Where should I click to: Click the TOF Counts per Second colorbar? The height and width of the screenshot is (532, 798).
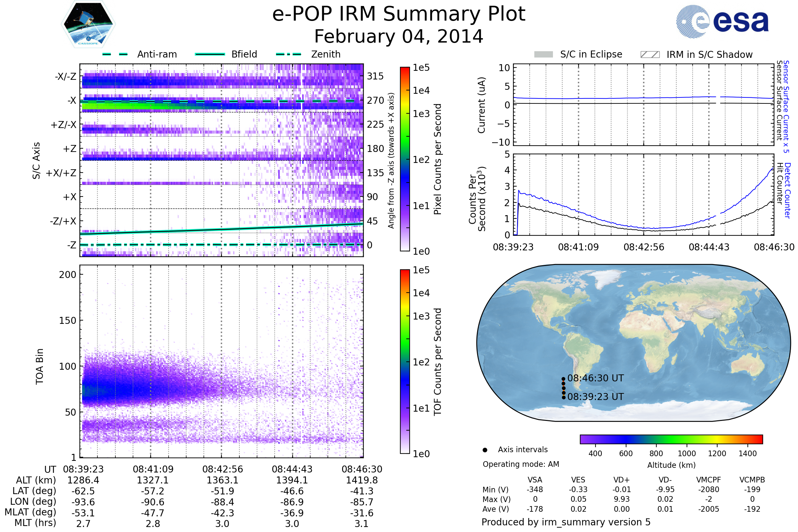405,362
